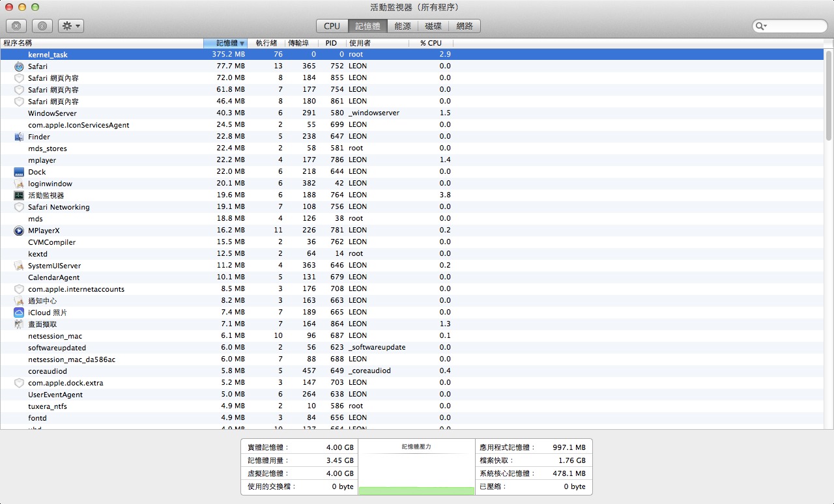Switch to the 網路 tab
This screenshot has width=834, height=504.
[465, 26]
